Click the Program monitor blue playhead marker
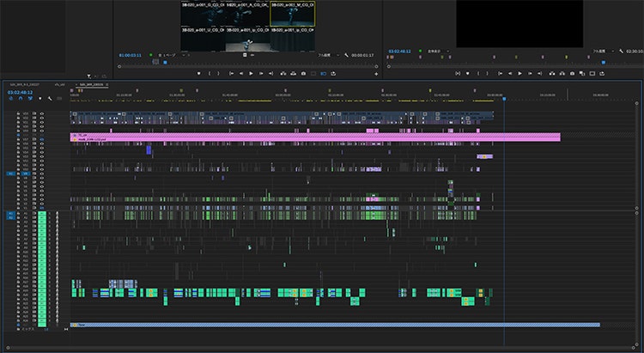Screen dimensions: 644x353 (604, 63)
